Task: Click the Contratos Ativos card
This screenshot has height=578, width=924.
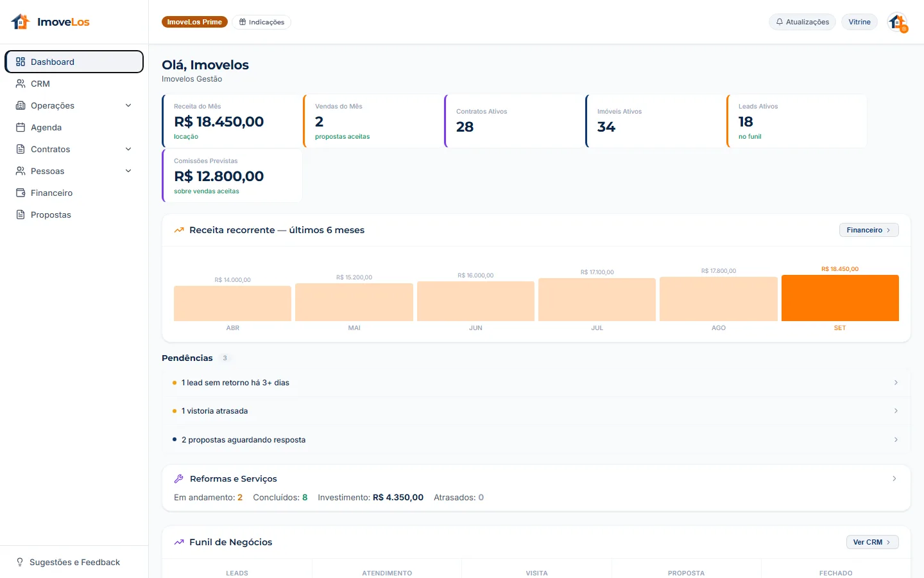Action: point(514,121)
